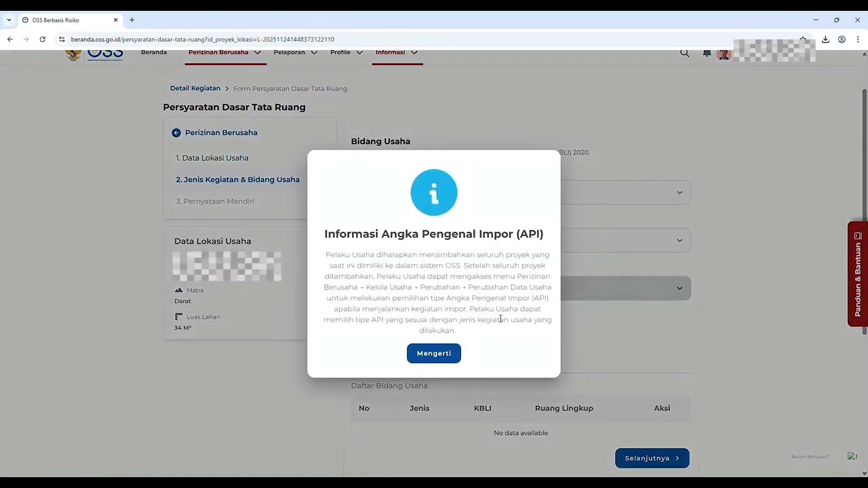Image resolution: width=868 pixels, height=488 pixels.
Task: Click the blue info icon in the dialog
Action: [434, 192]
